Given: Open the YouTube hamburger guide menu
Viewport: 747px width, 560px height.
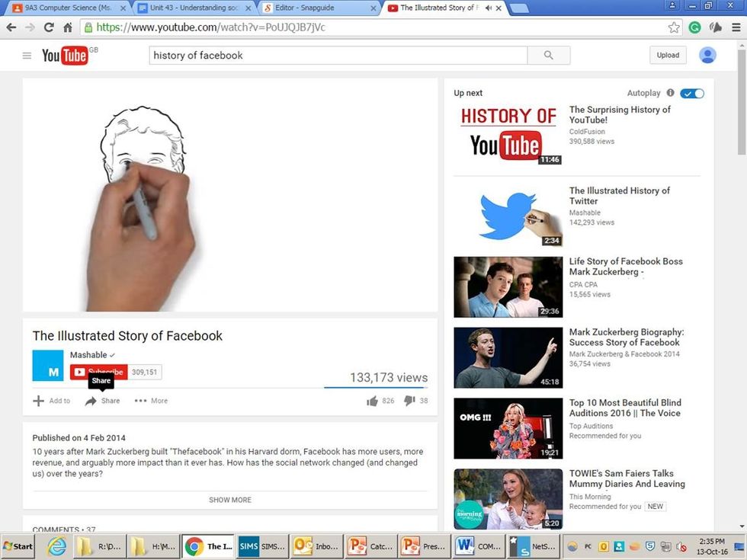Looking at the screenshot, I should click(x=27, y=56).
